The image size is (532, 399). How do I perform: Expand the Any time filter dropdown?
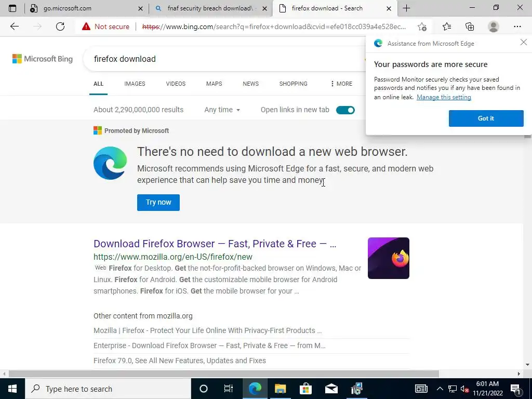coord(222,110)
